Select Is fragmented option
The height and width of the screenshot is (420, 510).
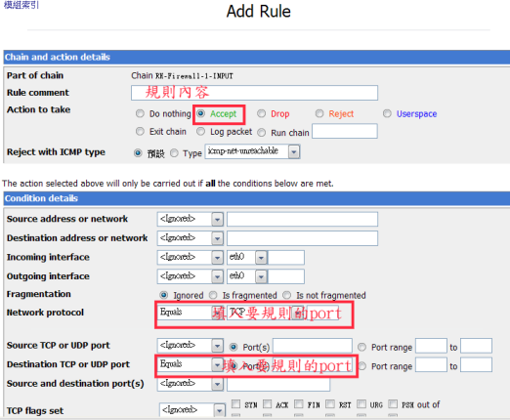point(213,295)
